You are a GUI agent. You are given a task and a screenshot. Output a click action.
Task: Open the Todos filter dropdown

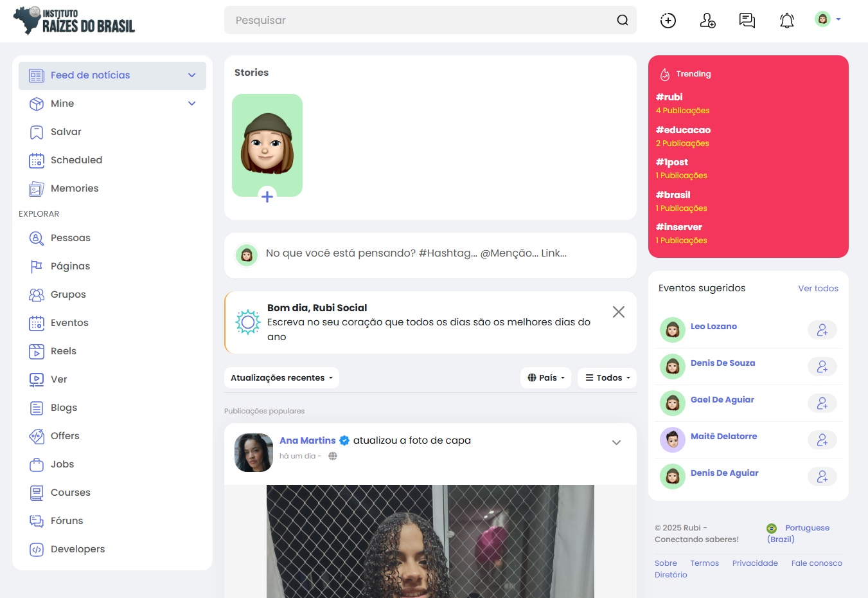[x=607, y=378]
